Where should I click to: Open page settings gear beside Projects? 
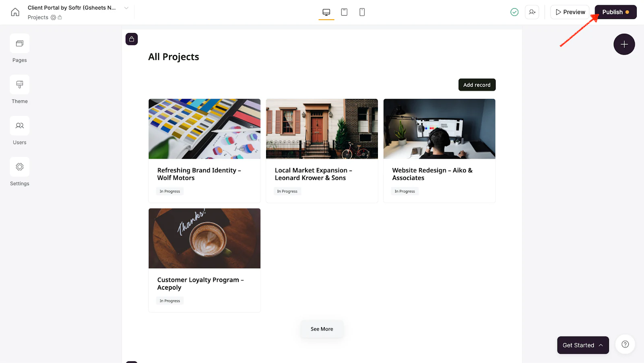coord(53,17)
